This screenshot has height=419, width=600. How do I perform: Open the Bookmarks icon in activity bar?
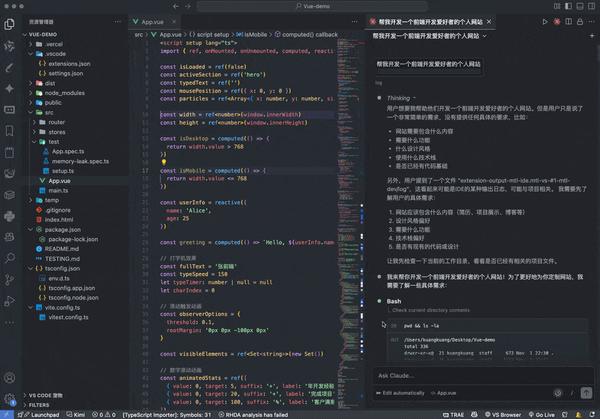9,131
